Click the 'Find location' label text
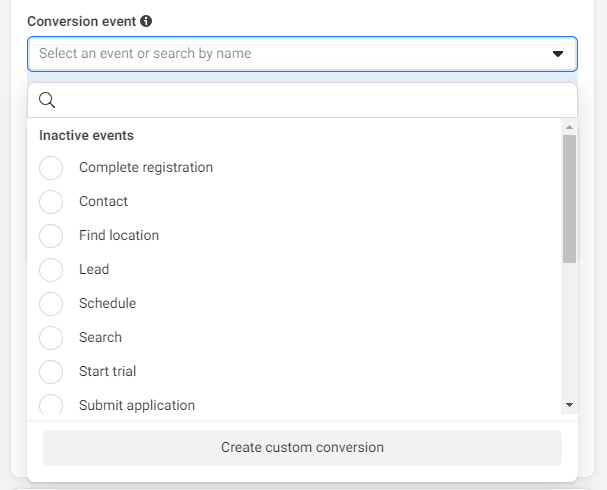 click(119, 235)
